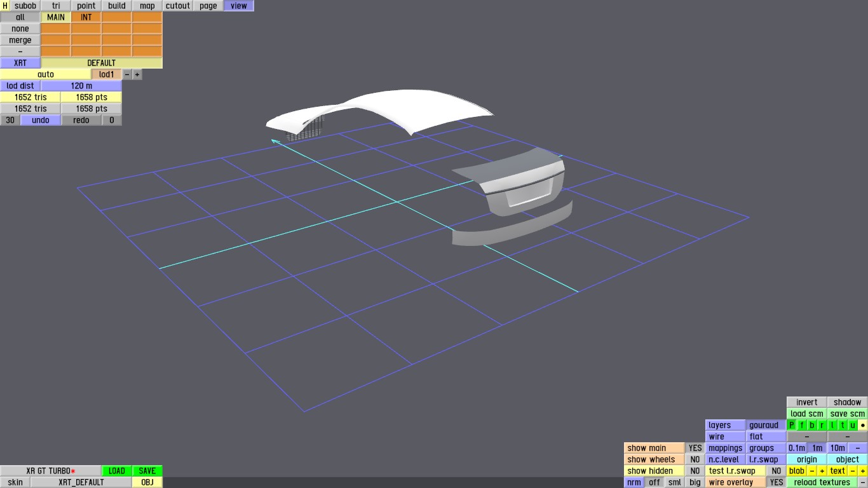Open the build tab
The height and width of the screenshot is (488, 868).
[x=117, y=6]
